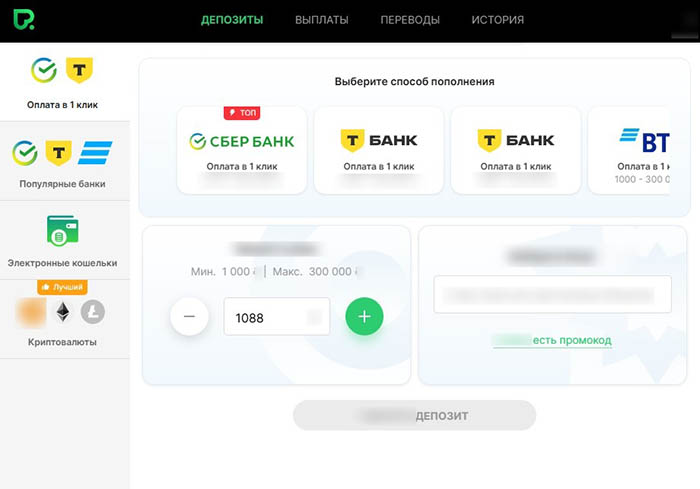
Task: Open the ДЕПОЗИТЫ tab
Action: tap(232, 20)
